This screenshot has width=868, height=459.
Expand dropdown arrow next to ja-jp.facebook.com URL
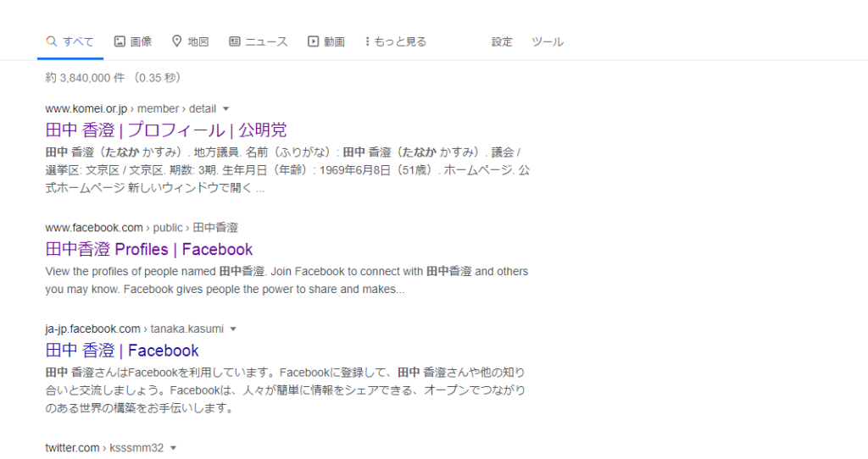tap(233, 329)
